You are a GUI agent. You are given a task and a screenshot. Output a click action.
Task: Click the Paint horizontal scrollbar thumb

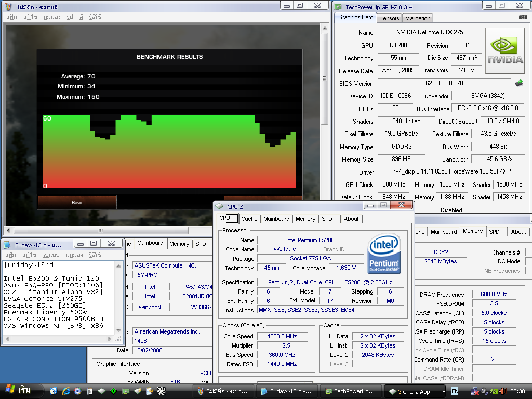tap(101, 230)
